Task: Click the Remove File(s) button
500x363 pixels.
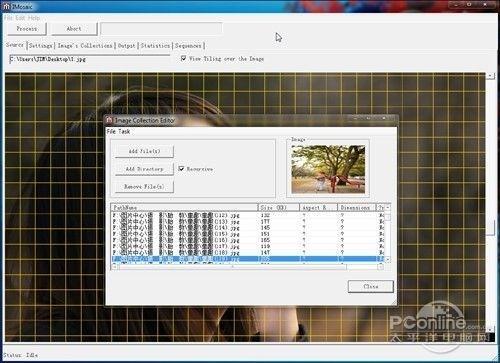Action: [144, 187]
